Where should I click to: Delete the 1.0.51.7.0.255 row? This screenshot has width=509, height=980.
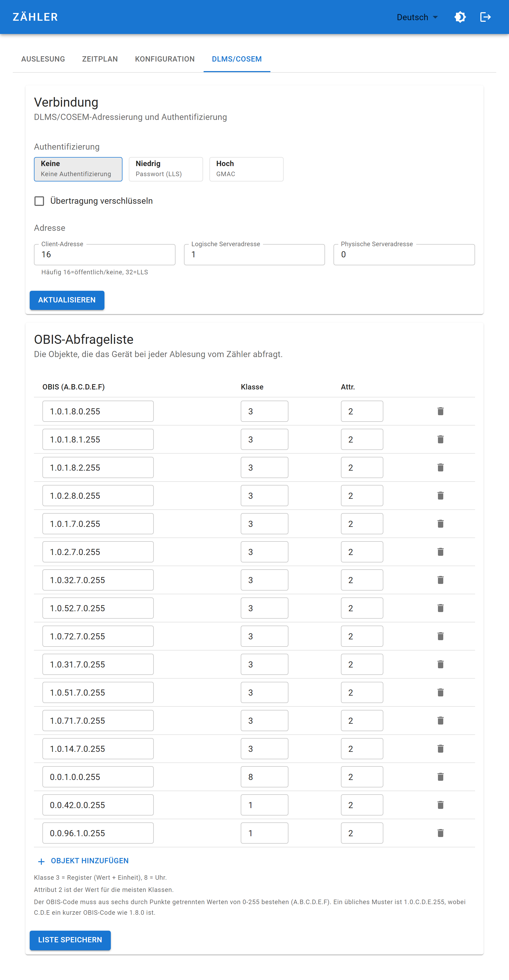[440, 693]
